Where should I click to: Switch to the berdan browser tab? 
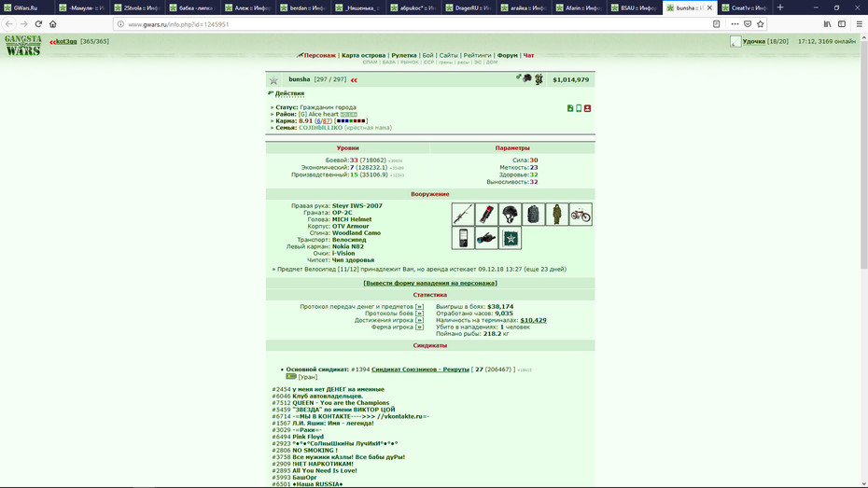pos(302,7)
